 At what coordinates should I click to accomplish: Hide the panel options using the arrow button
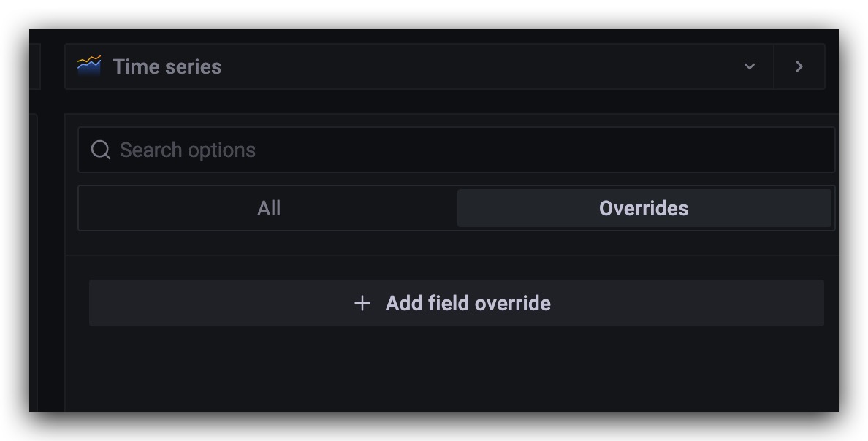pyautogui.click(x=799, y=66)
